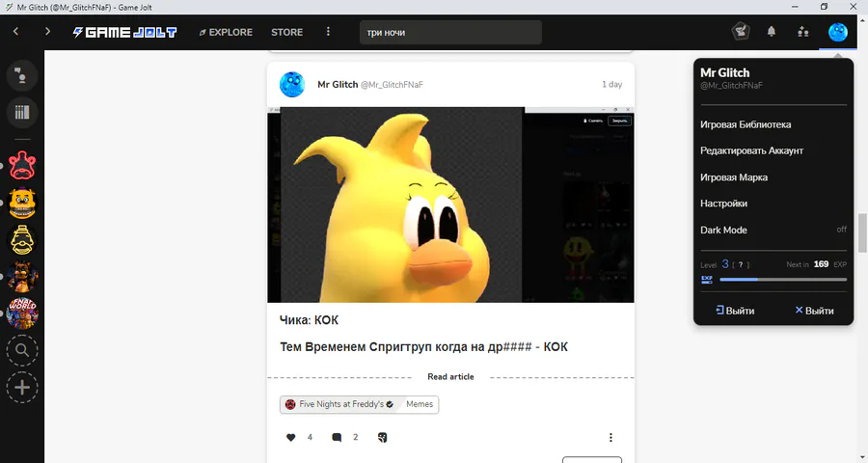Click the Mr Glitch name in user popup
This screenshot has height=463, width=868.
coord(724,72)
